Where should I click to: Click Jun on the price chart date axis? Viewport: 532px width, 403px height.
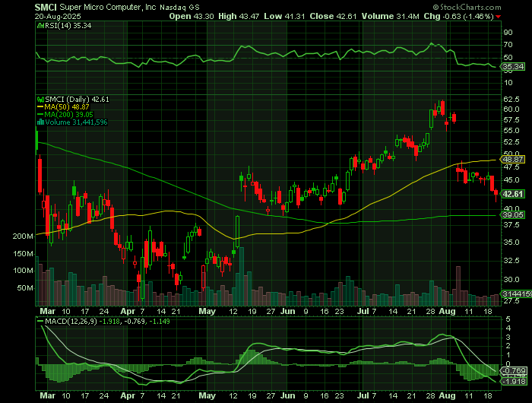click(x=288, y=311)
